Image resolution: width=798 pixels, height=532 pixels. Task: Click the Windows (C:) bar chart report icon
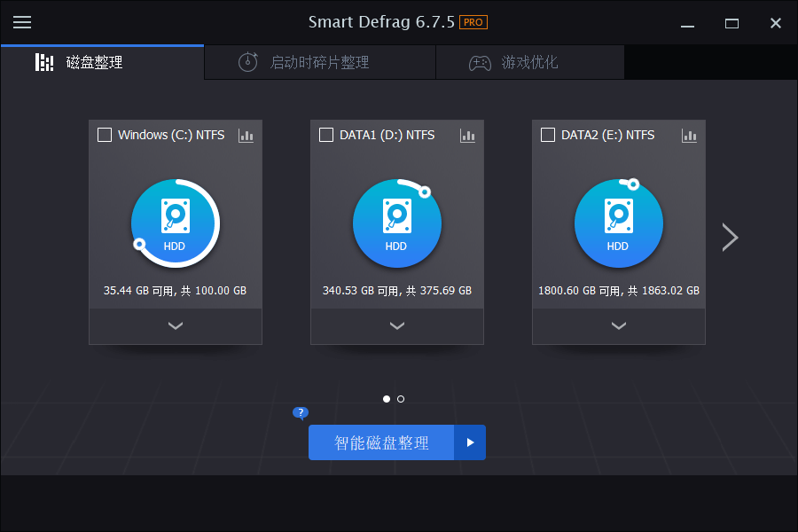pos(246,135)
